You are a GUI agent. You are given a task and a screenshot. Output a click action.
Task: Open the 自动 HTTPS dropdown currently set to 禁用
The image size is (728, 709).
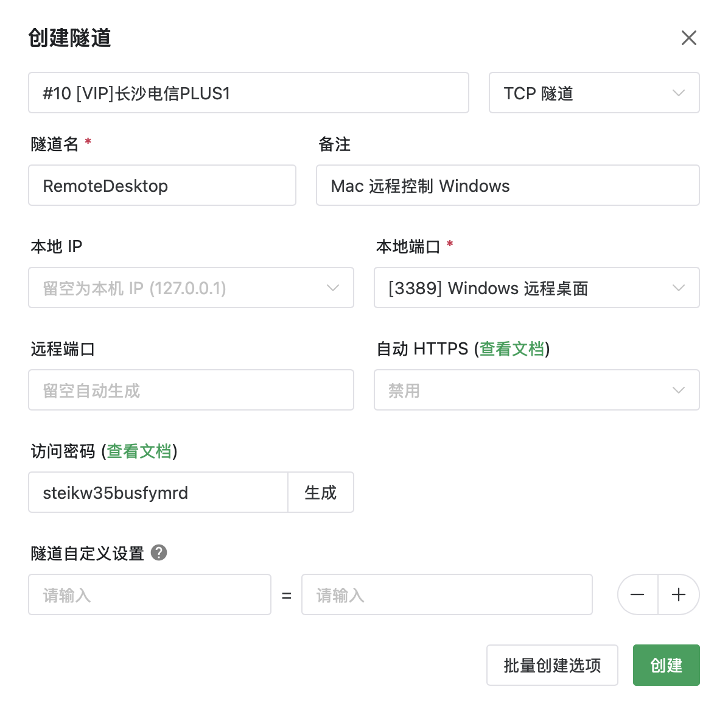(x=536, y=390)
